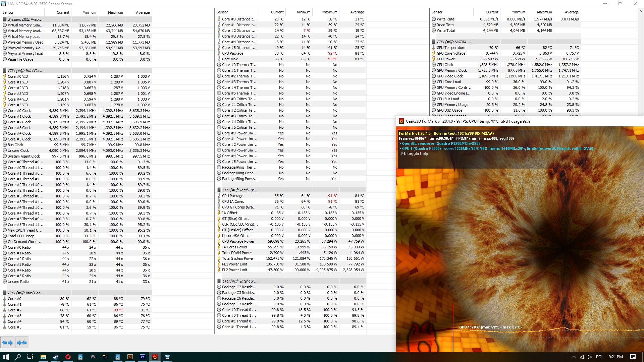Click Average column header in middle panel
This screenshot has width=644, height=362.
pos(353,12)
